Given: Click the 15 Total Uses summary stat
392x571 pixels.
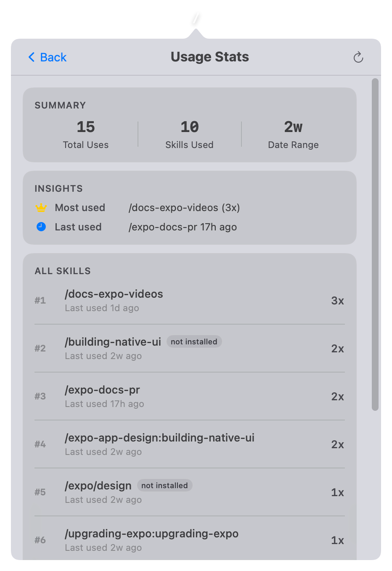Looking at the screenshot, I should tap(85, 134).
